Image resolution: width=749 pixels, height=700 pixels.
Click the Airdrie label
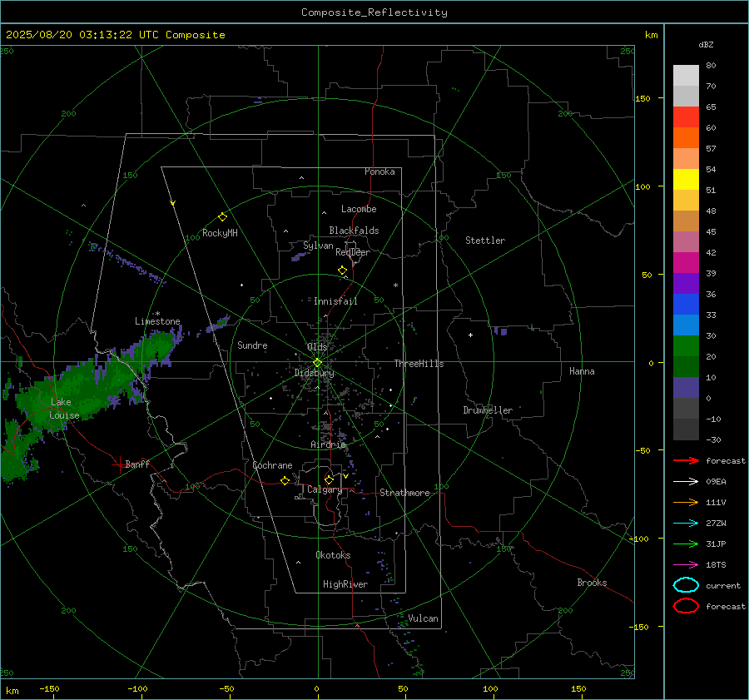click(328, 444)
